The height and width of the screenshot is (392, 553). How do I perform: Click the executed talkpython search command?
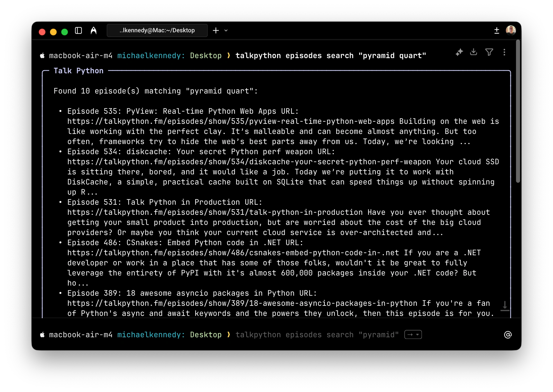(x=331, y=56)
